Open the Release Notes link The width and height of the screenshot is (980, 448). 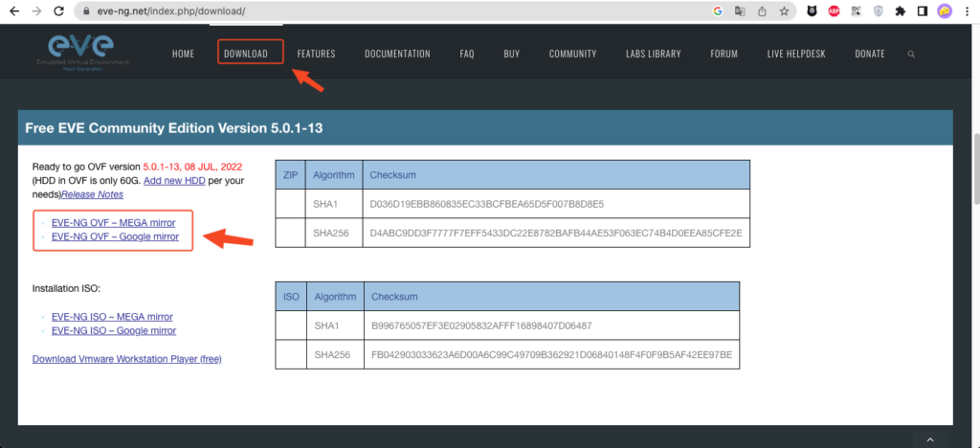pyautogui.click(x=93, y=194)
